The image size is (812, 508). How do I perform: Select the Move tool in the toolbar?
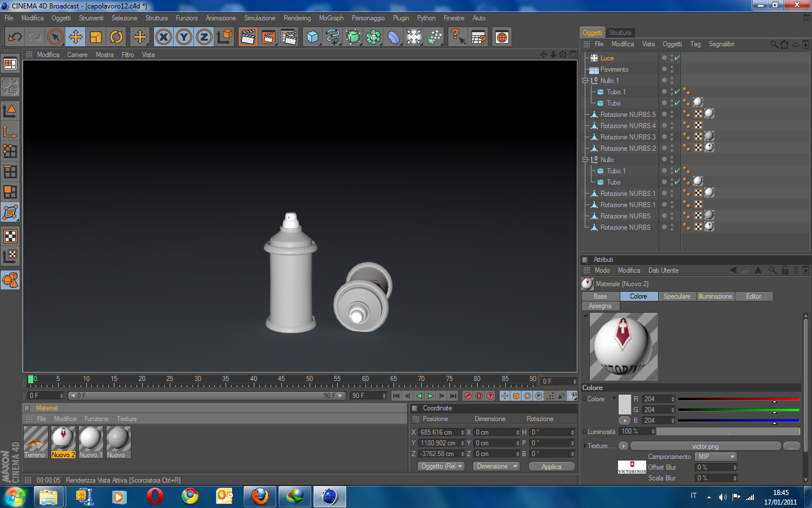75,37
